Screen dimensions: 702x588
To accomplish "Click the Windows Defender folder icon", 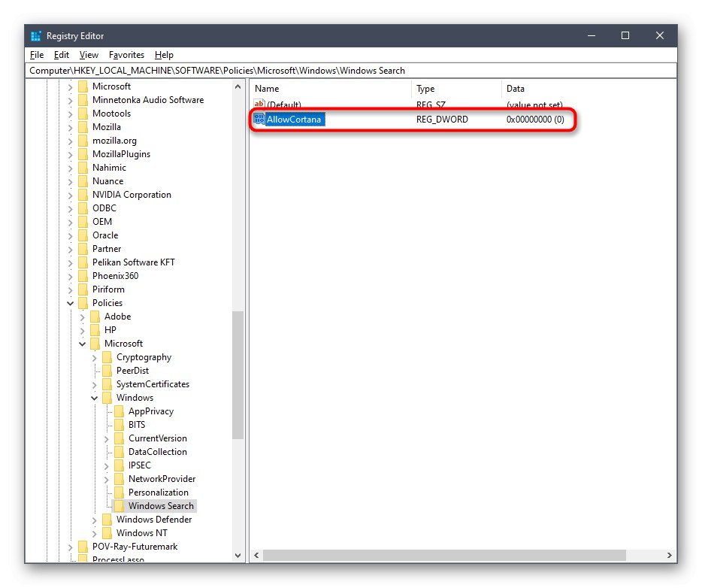I will coord(107,520).
